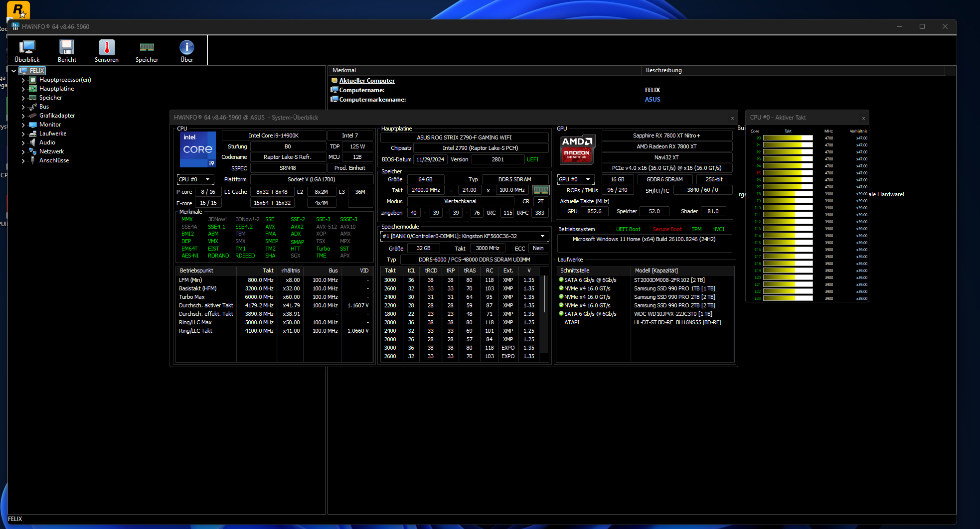
Task: Click the Grafikadapter card icon
Action: (33, 116)
